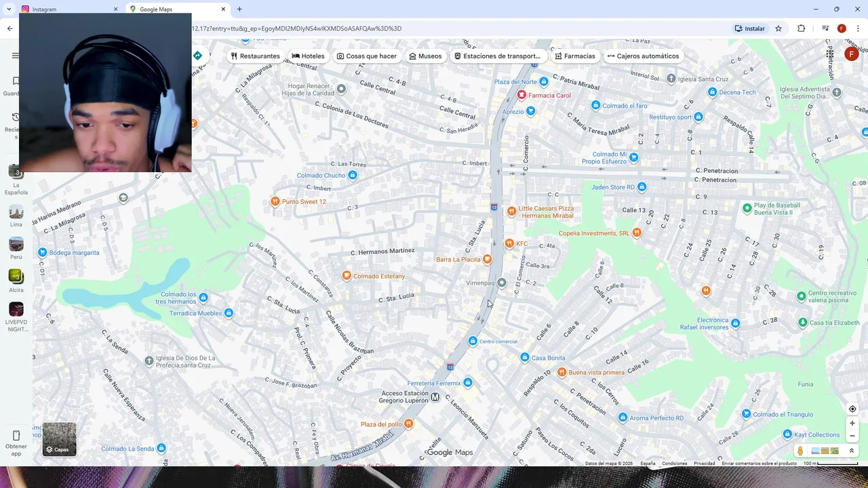Click the Ferreteria Ferremix marker
Viewport: 868px width, 488px height.
click(468, 383)
